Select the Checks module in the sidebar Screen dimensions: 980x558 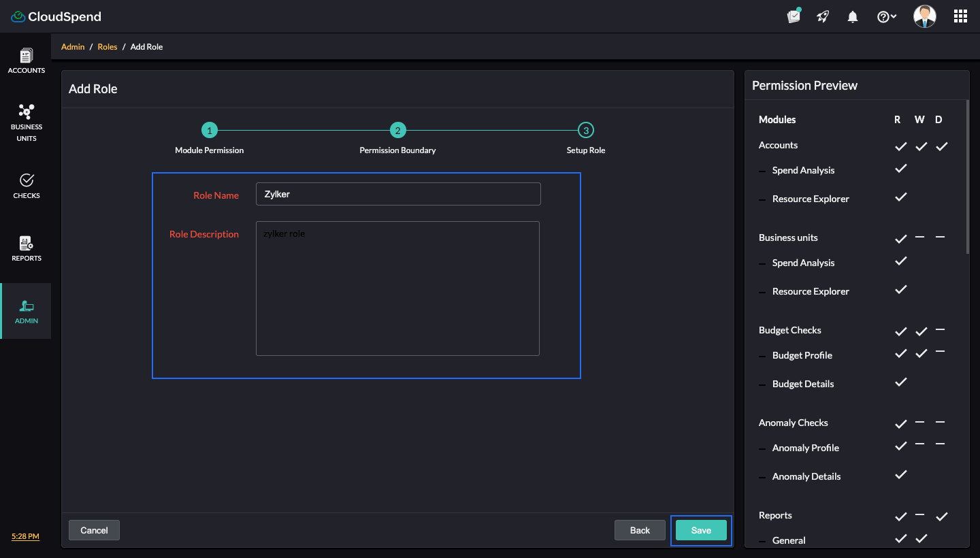(x=27, y=185)
